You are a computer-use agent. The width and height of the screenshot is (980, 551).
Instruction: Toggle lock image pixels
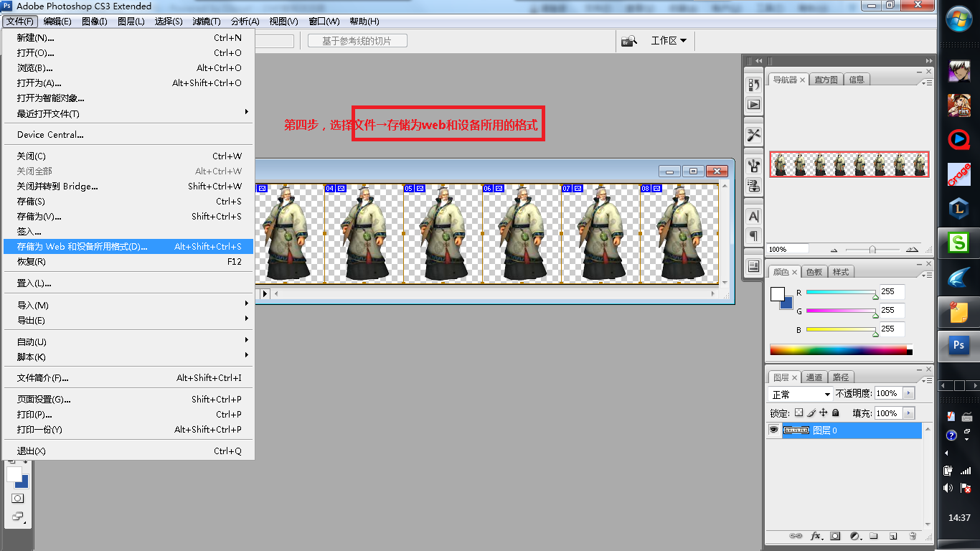coord(811,413)
